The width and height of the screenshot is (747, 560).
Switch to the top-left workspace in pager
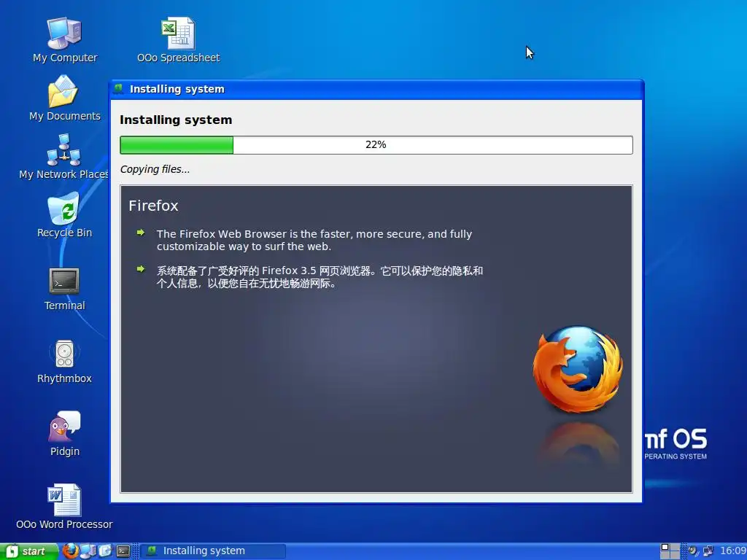point(665,547)
